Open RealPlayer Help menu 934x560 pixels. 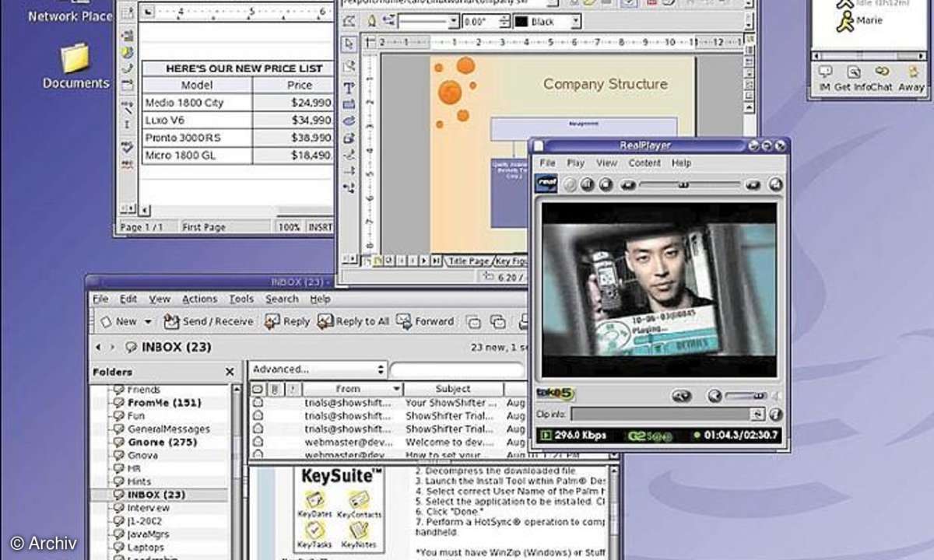pyautogui.click(x=681, y=163)
